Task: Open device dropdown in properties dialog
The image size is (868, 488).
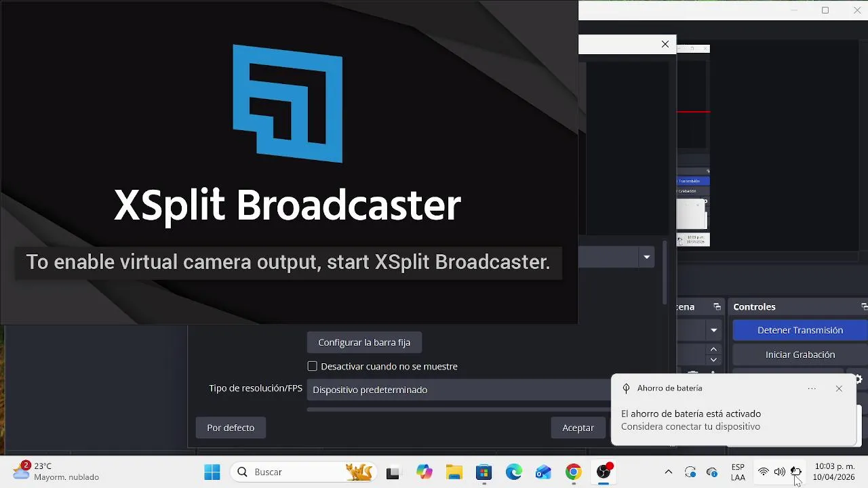Action: pyautogui.click(x=646, y=257)
